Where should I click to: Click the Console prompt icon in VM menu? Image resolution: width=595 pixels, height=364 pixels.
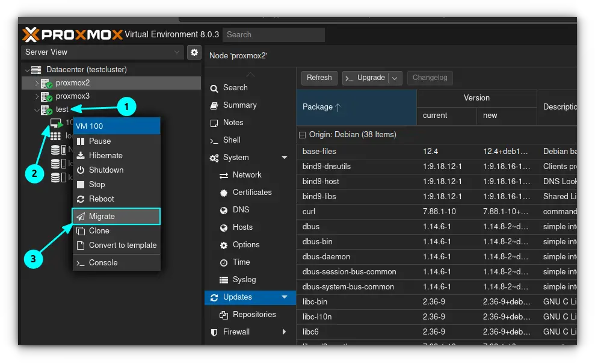click(x=80, y=263)
